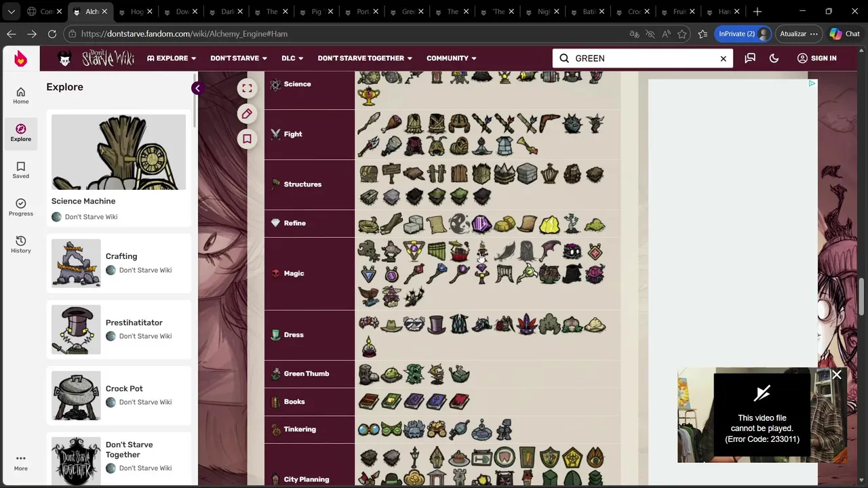
Task: Click the Boomerang icon in the Fight row
Action: coord(549,123)
